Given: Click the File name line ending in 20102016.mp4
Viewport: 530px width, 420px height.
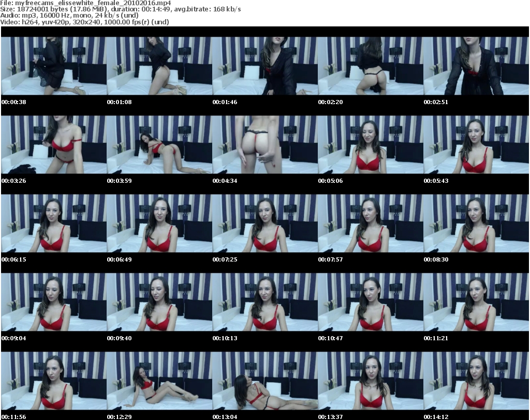Looking at the screenshot, I should coord(85,3).
